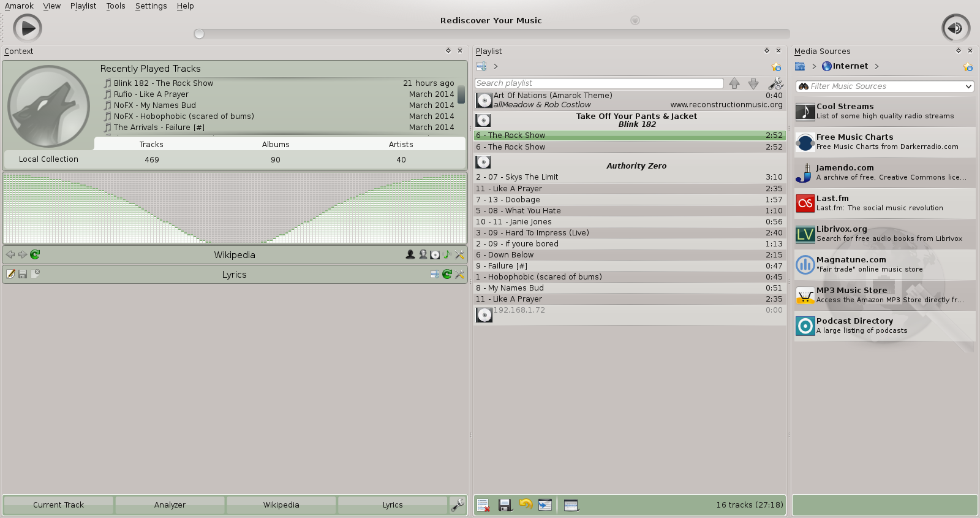Open the View menu
The height and width of the screenshot is (518, 980).
[x=51, y=6]
